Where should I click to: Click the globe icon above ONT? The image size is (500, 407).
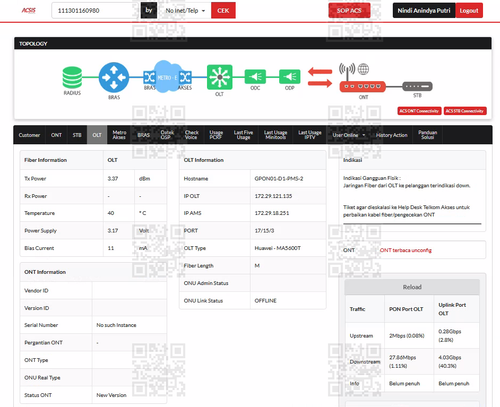(363, 69)
